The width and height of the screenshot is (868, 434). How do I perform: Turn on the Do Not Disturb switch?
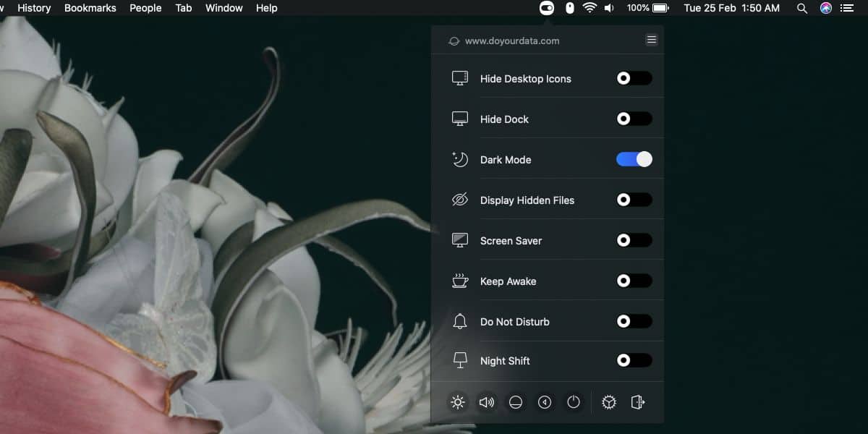pyautogui.click(x=634, y=321)
